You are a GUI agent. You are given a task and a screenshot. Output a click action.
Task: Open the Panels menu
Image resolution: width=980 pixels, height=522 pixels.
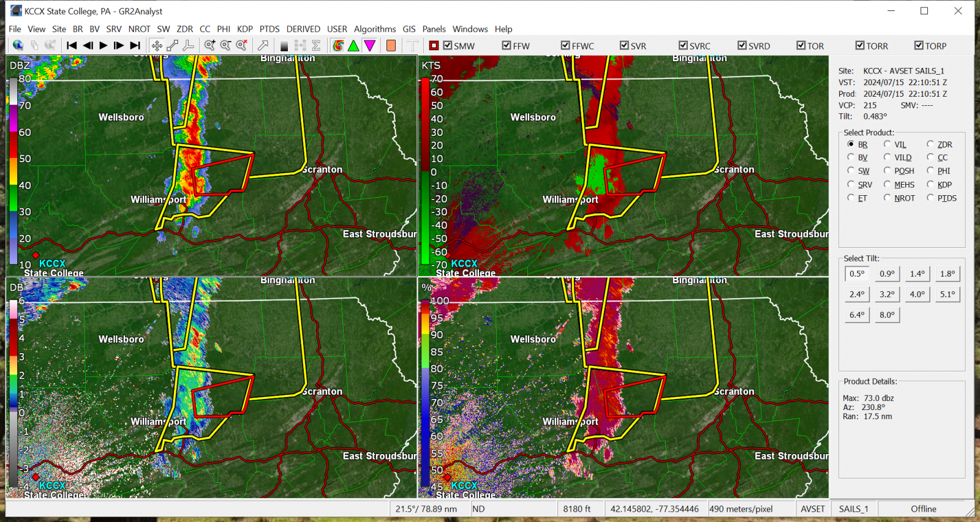pyautogui.click(x=434, y=29)
